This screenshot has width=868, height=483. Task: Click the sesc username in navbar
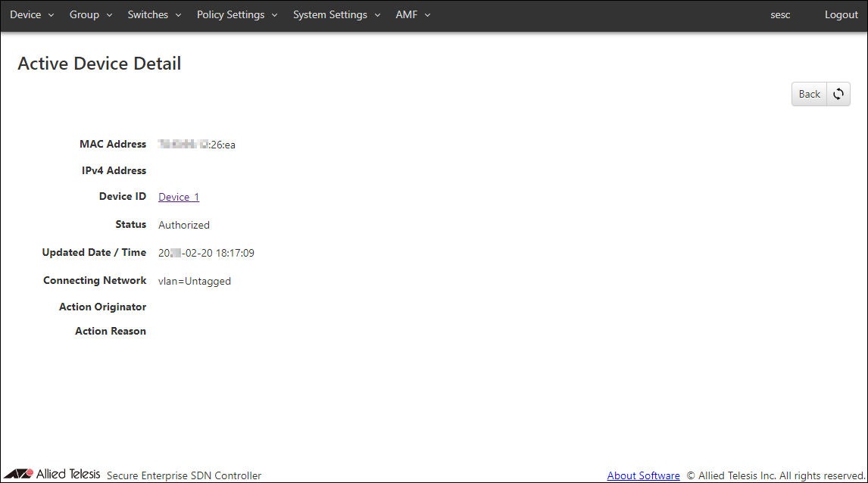[780, 15]
